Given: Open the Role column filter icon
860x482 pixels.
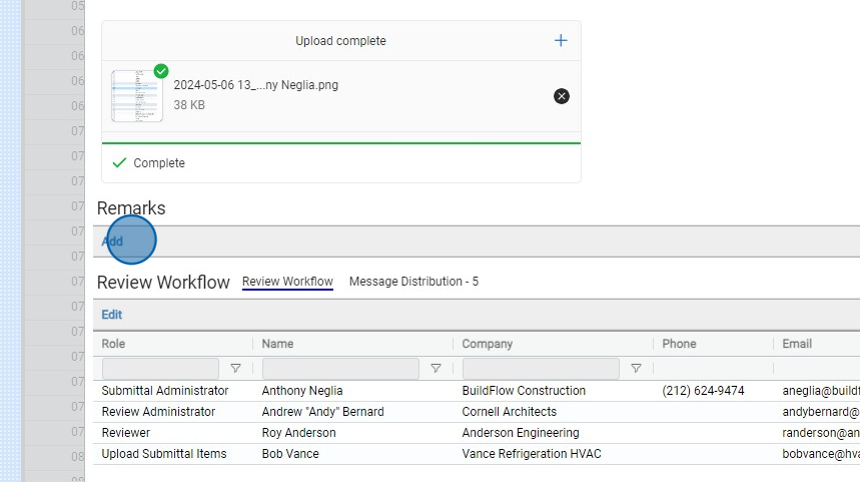Looking at the screenshot, I should pyautogui.click(x=236, y=368).
